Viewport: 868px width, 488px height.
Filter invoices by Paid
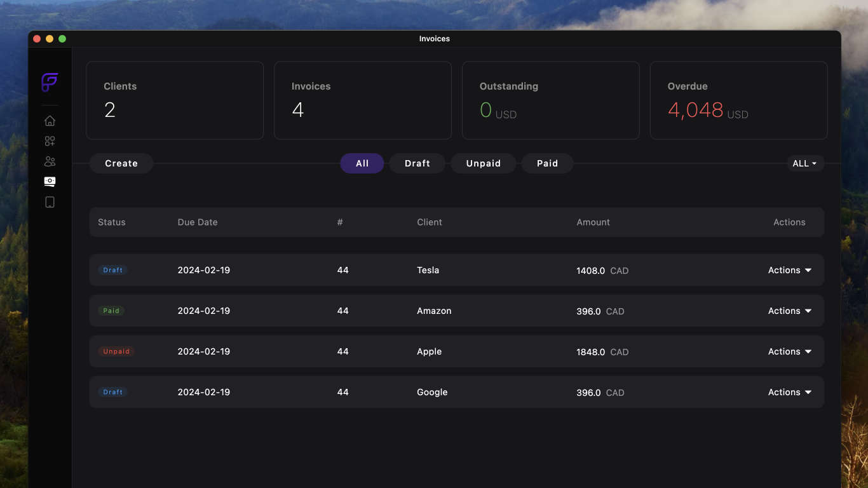[x=547, y=163]
